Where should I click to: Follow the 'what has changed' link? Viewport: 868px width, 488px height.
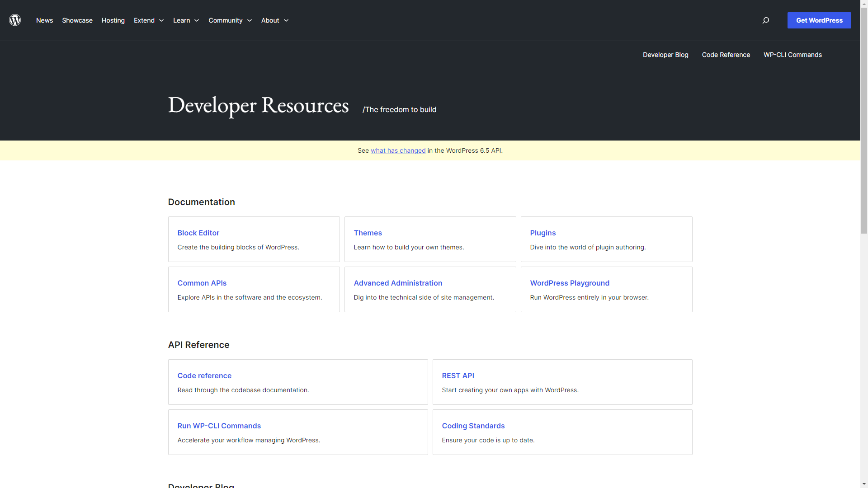click(398, 150)
